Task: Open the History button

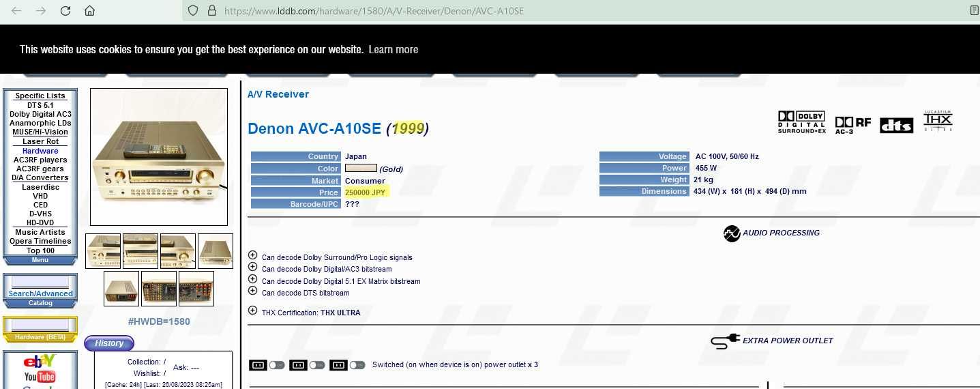Action: 109,343
